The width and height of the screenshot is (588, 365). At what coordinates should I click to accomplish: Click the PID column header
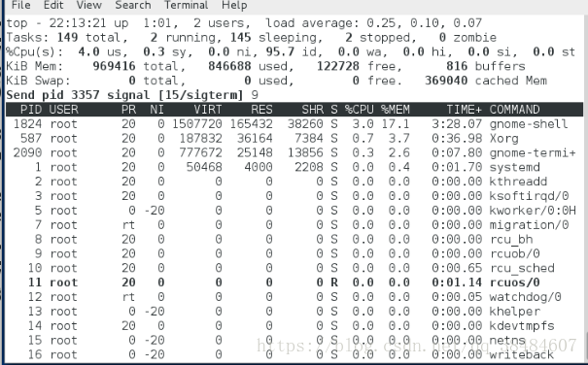pyautogui.click(x=31, y=110)
